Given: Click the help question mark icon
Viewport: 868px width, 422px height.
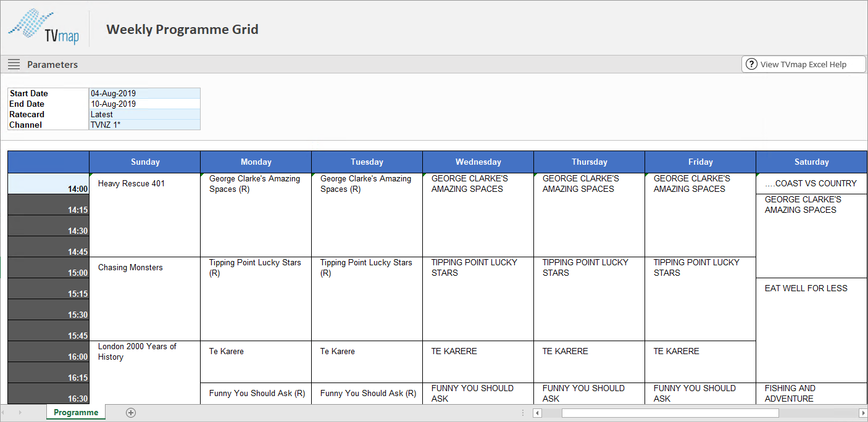Looking at the screenshot, I should [x=751, y=64].
